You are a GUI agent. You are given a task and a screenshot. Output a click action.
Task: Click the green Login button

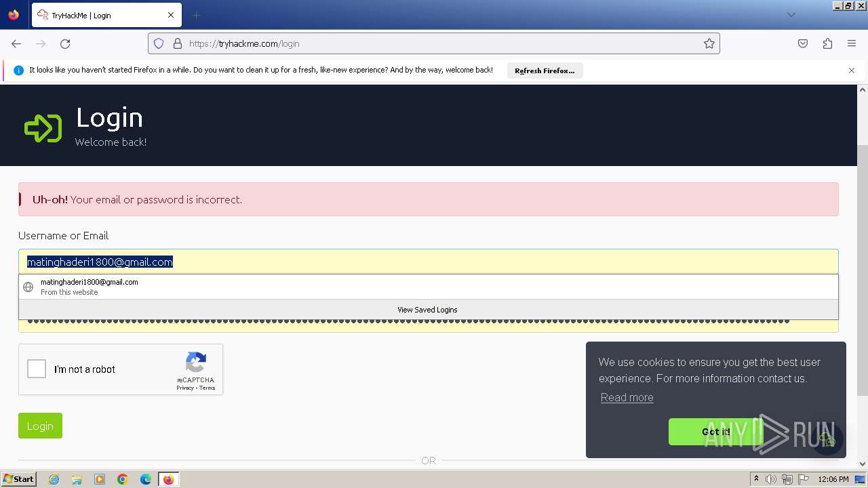coord(40,426)
